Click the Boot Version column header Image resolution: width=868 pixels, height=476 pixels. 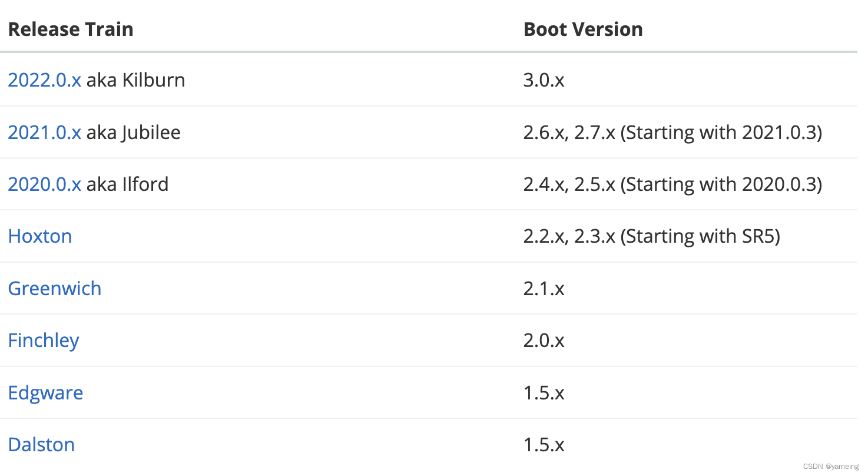[x=583, y=29]
